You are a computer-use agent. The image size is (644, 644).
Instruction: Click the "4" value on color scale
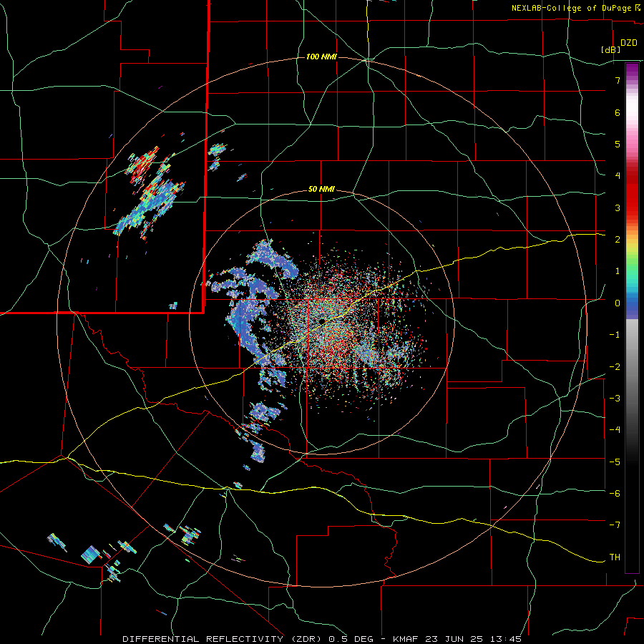click(618, 176)
